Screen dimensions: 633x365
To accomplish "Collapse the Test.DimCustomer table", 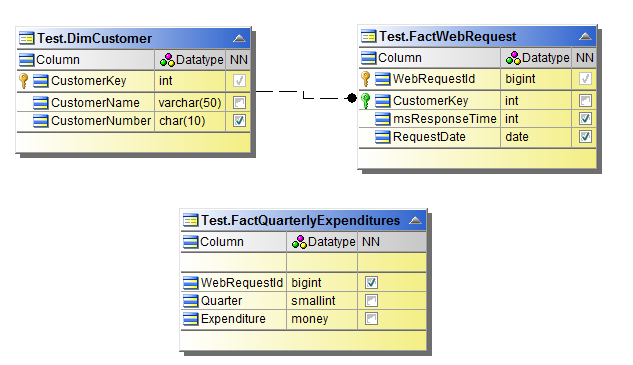I will (x=239, y=39).
